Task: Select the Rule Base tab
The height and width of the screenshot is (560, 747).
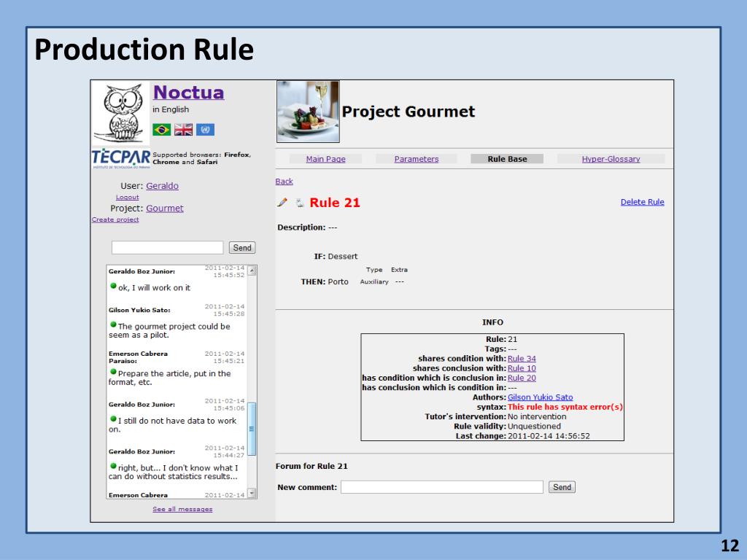Action: (507, 159)
